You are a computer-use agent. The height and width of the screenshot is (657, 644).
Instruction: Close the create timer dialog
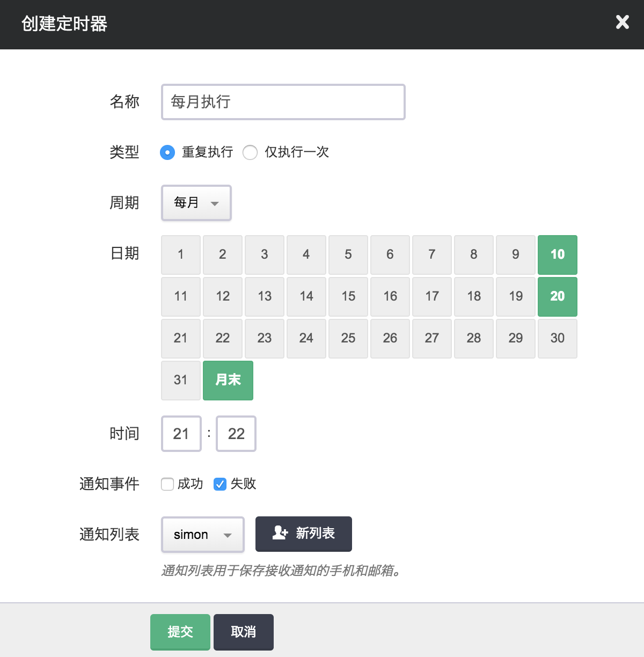[622, 22]
